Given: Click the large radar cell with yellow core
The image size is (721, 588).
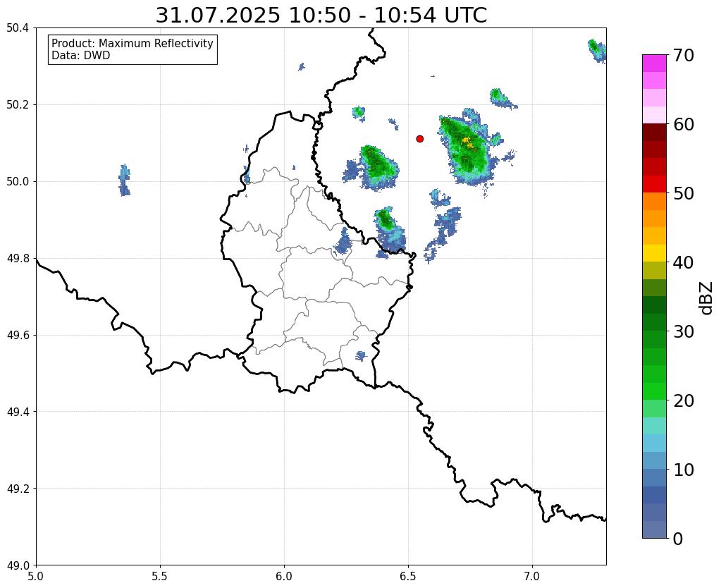Looking at the screenshot, I should (x=467, y=149).
